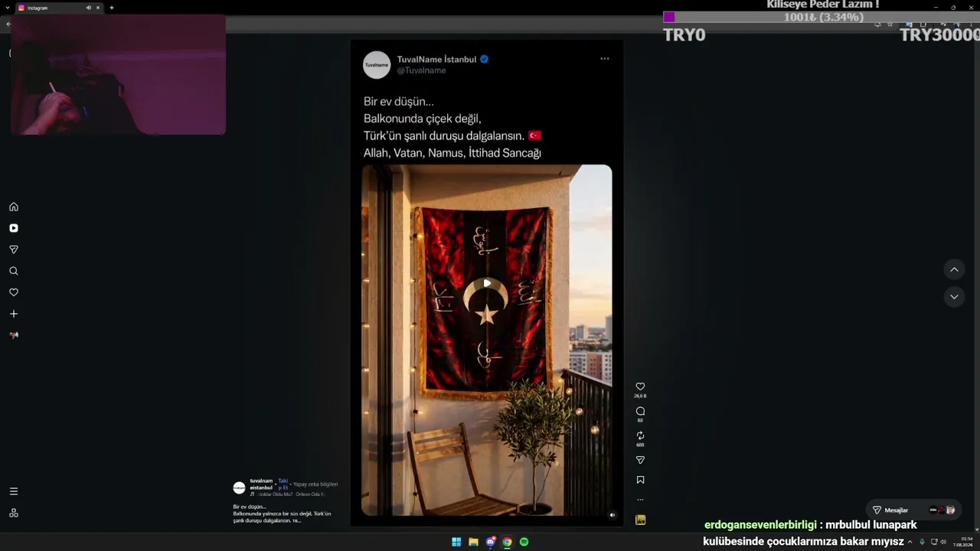Viewport: 980px width, 551px height.
Task: Open the tuvalnameistanbul profile picture
Action: (239, 487)
